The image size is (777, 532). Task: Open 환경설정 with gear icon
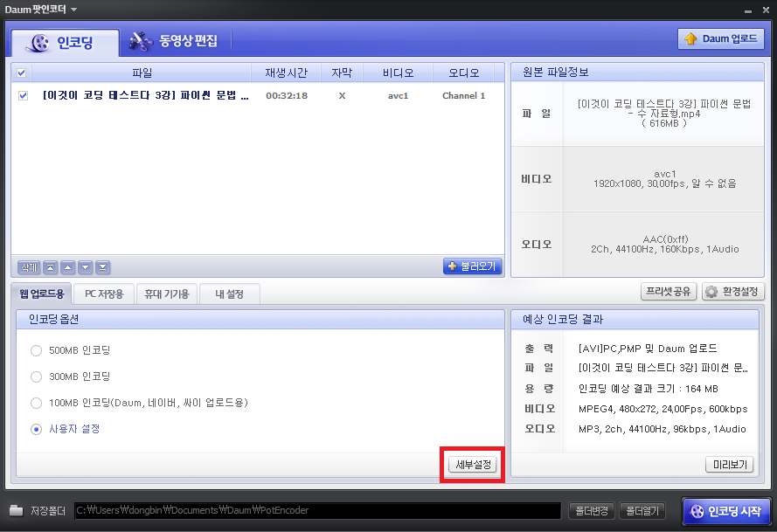tap(732, 291)
